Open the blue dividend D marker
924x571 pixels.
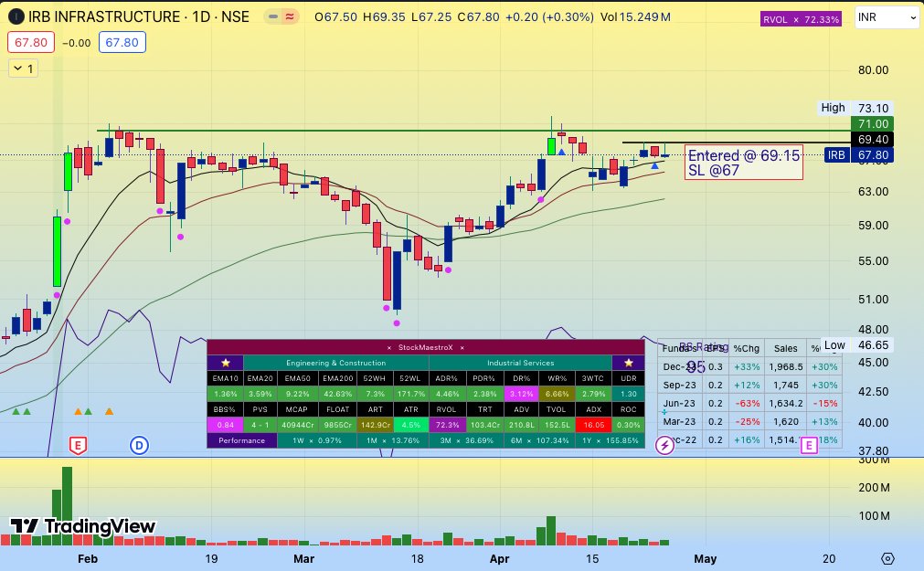tap(139, 446)
